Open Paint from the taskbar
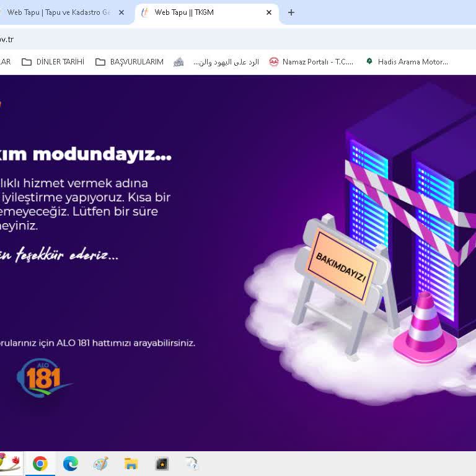 (x=101, y=464)
